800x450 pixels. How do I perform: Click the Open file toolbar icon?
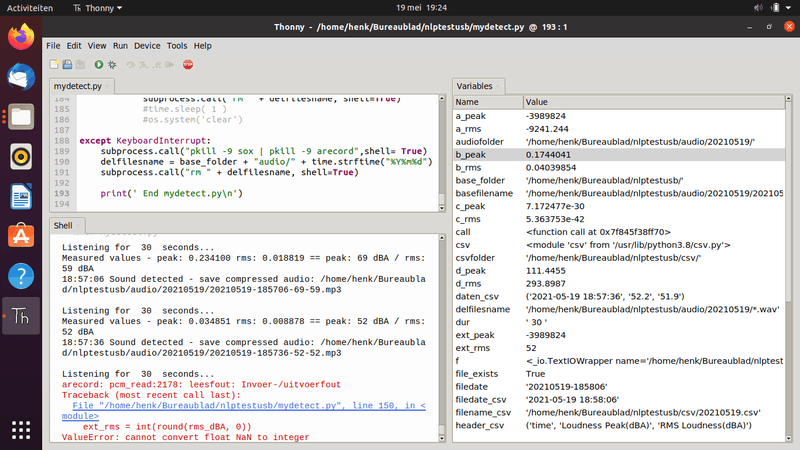click(x=67, y=64)
